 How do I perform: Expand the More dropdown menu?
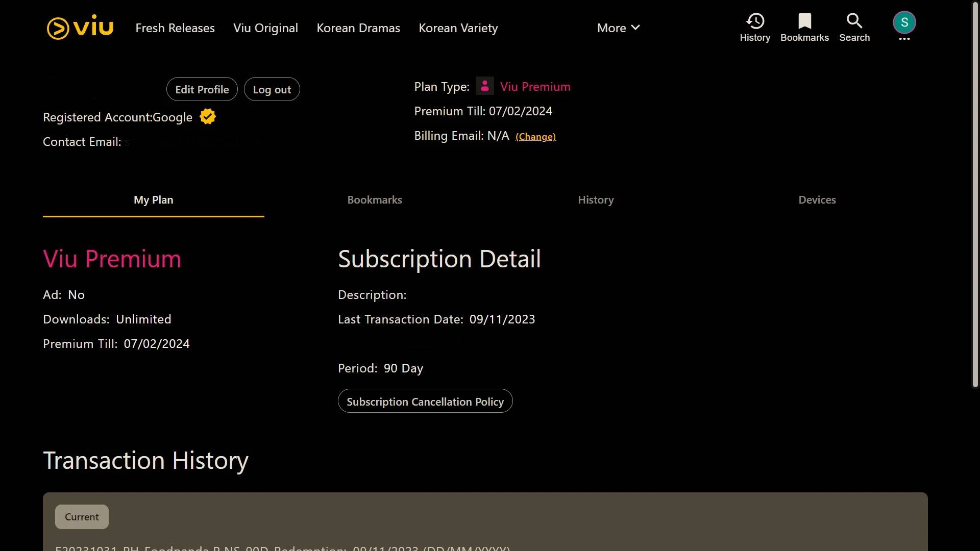tap(618, 28)
